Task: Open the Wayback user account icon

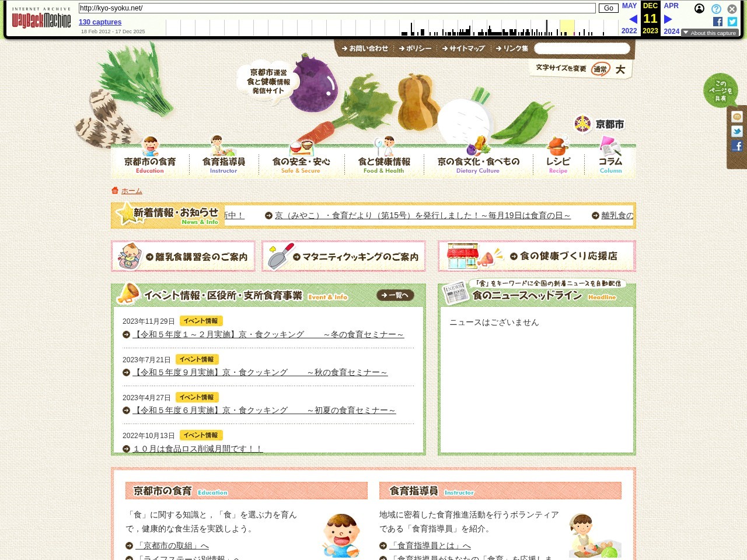Action: tap(699, 9)
